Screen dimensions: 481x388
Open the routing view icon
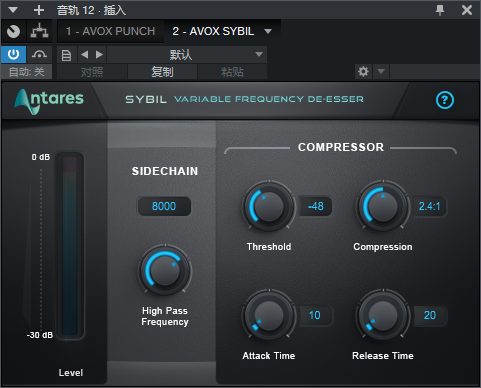click(39, 31)
